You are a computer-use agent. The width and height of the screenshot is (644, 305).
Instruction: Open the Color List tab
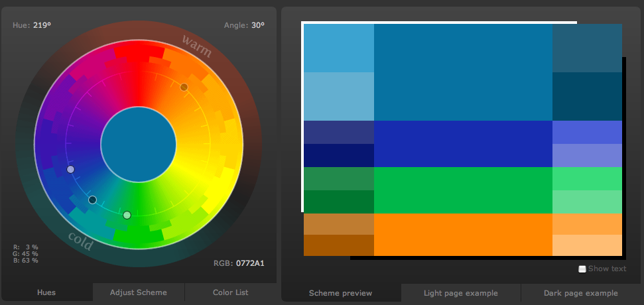(230, 292)
